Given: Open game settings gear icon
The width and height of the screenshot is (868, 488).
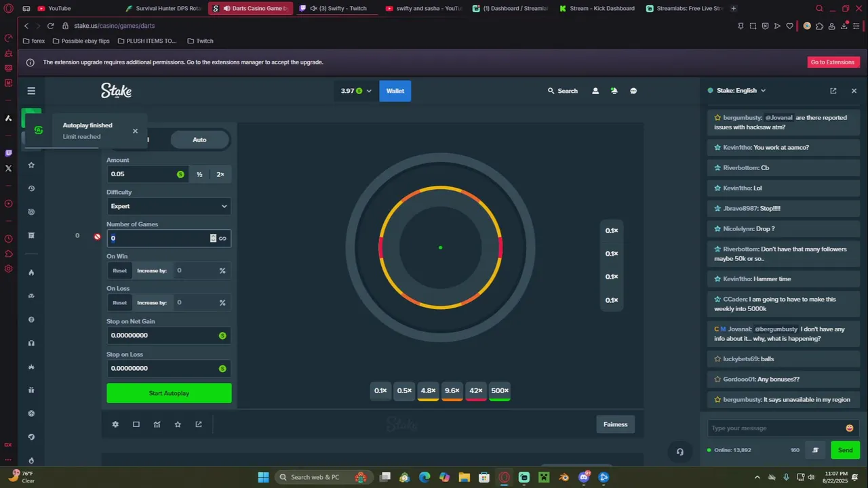Looking at the screenshot, I should click(x=115, y=424).
